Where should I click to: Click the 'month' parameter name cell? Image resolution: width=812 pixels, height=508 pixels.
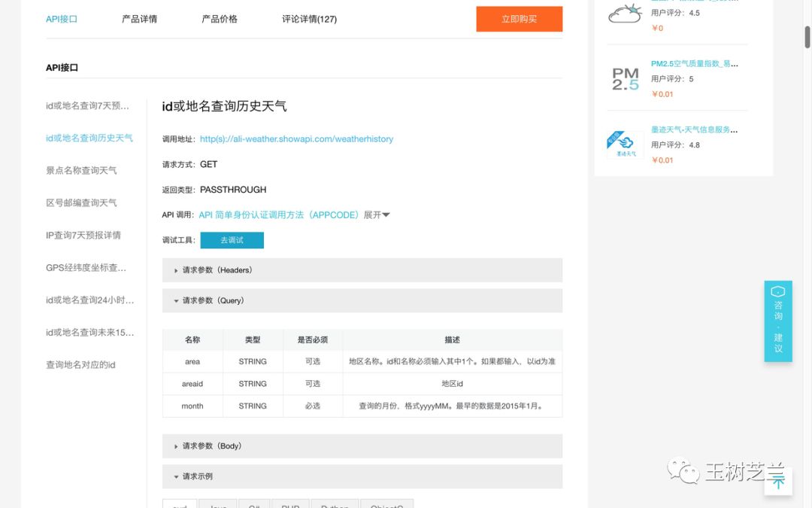(192, 406)
